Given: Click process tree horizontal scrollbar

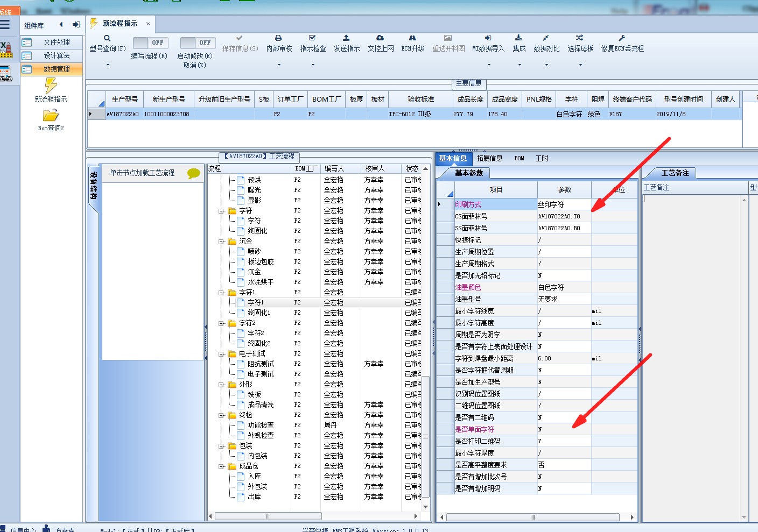Looking at the screenshot, I should coord(268,516).
